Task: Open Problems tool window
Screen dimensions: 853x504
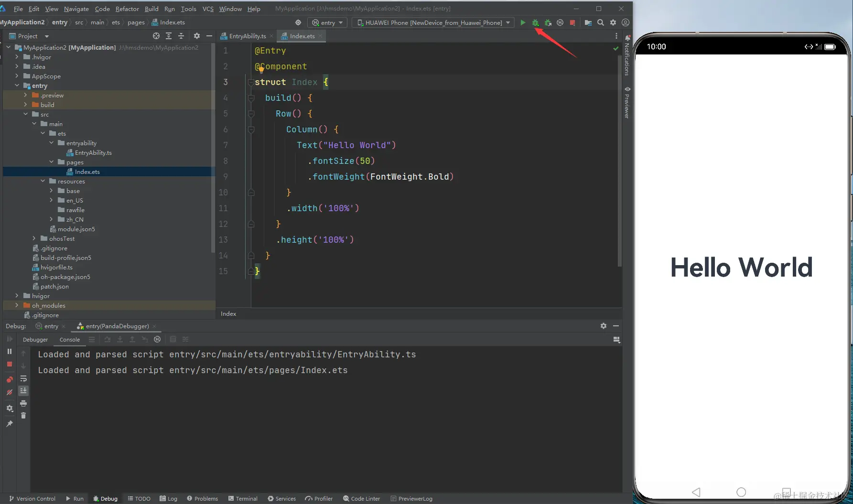Action: pyautogui.click(x=203, y=499)
